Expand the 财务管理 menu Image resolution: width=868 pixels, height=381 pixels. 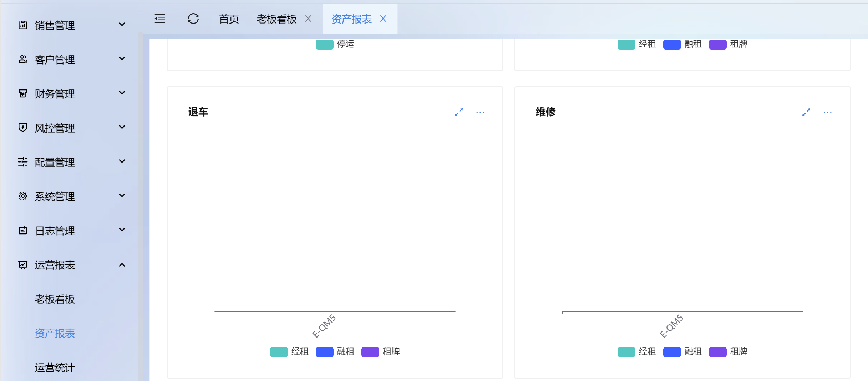(x=71, y=93)
